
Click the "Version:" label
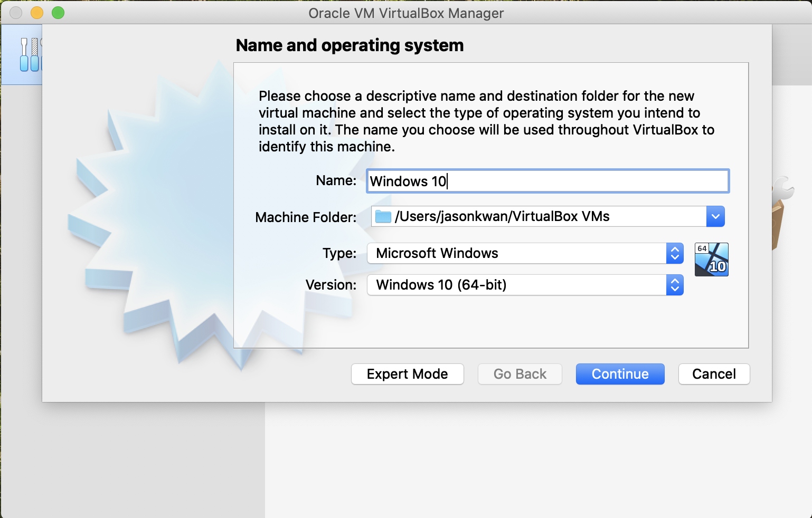click(331, 285)
